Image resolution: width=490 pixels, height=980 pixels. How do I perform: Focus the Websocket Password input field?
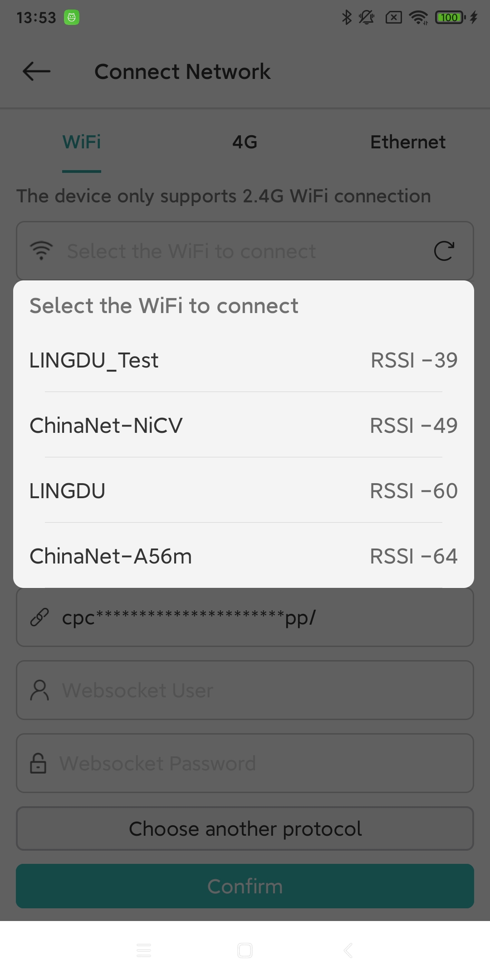(x=263, y=763)
